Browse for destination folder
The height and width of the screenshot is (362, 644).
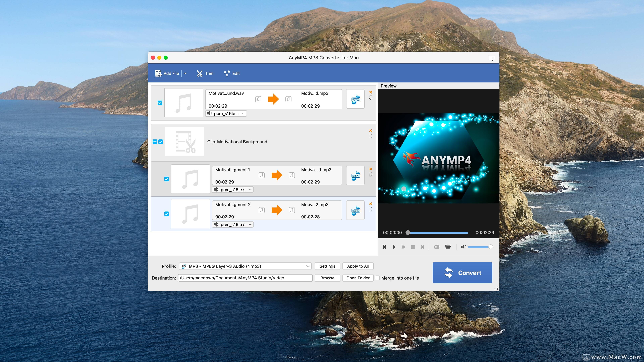327,278
